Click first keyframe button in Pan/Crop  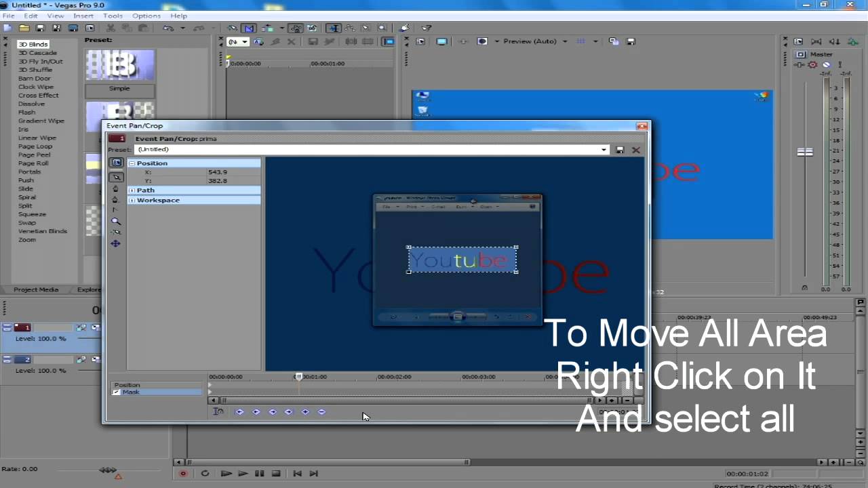click(239, 411)
